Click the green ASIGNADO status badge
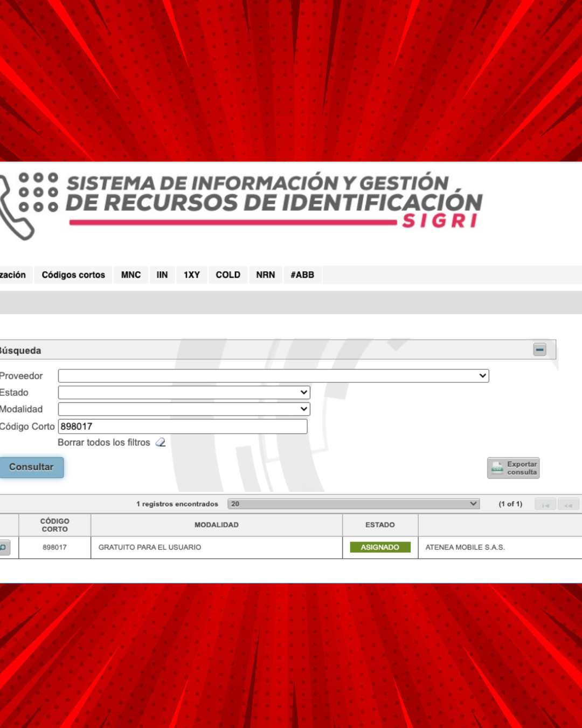Screen dimensions: 582x728 click(380, 547)
